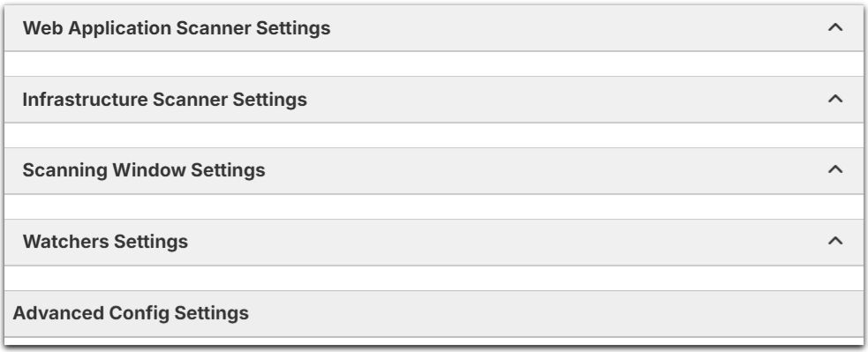
Task: Click the Scanning Window Settings label
Action: point(144,170)
